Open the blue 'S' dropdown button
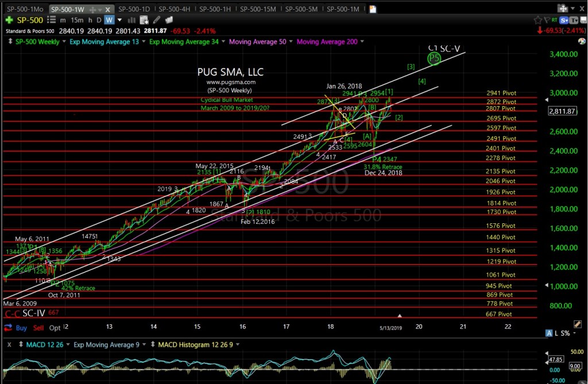 click(x=564, y=20)
